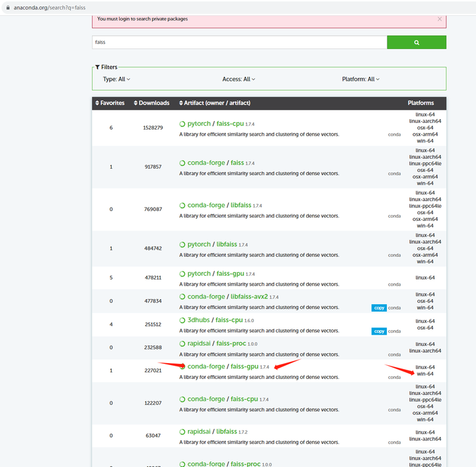The image size is (476, 467).
Task: Sort results by Downloads column
Action: point(151,103)
